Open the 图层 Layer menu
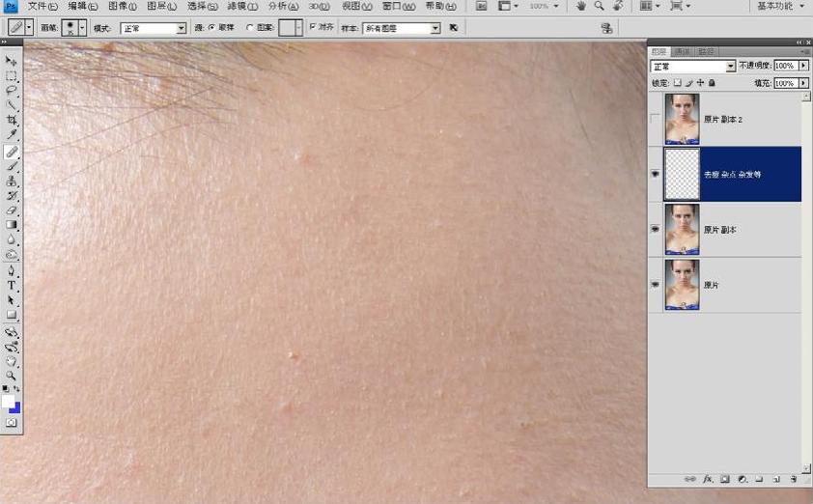The image size is (813, 504). [x=162, y=6]
